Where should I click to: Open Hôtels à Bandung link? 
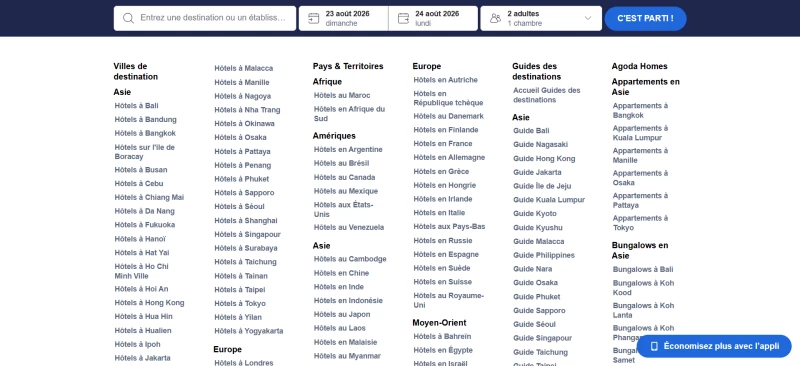[145, 119]
